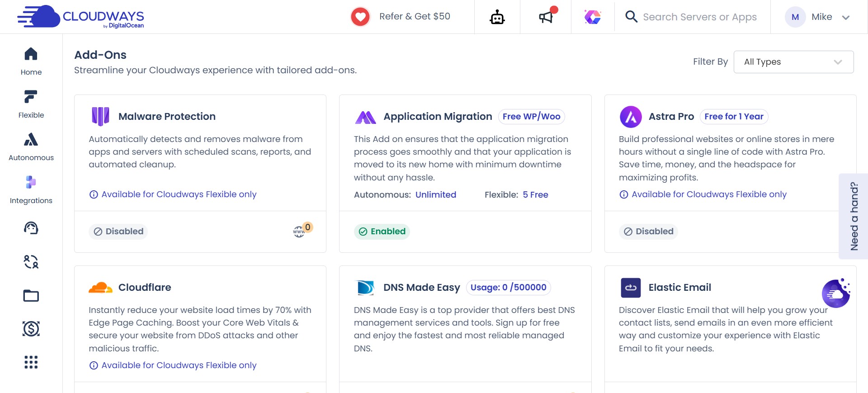Expand the Mike account menu

pos(846,17)
